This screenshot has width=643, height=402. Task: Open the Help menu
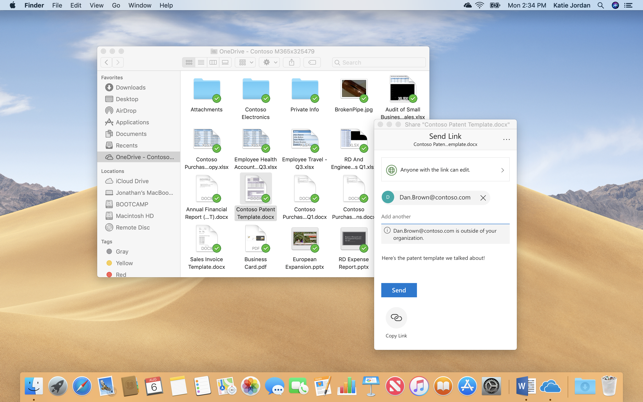click(166, 5)
